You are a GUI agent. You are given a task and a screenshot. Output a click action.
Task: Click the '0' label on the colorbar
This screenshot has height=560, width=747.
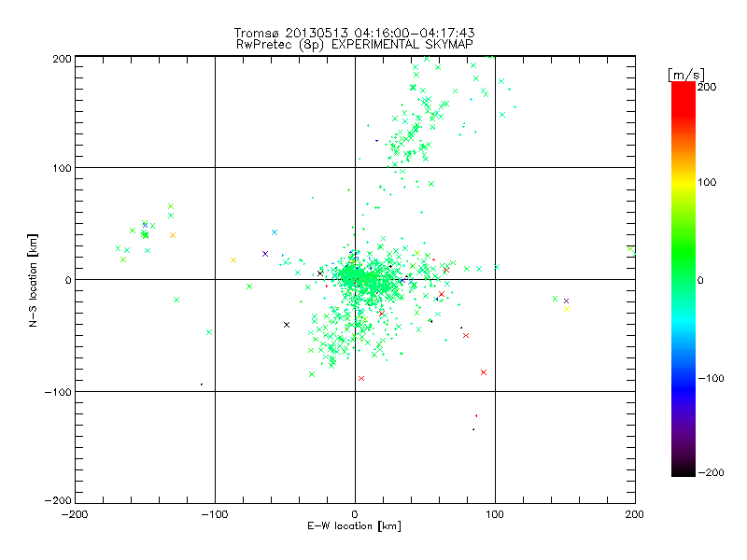700,280
